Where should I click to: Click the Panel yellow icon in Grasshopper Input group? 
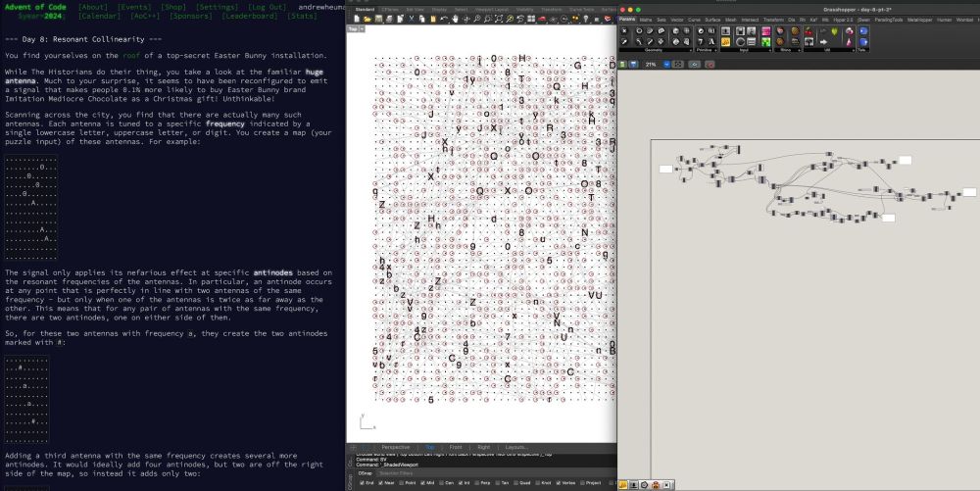(725, 42)
